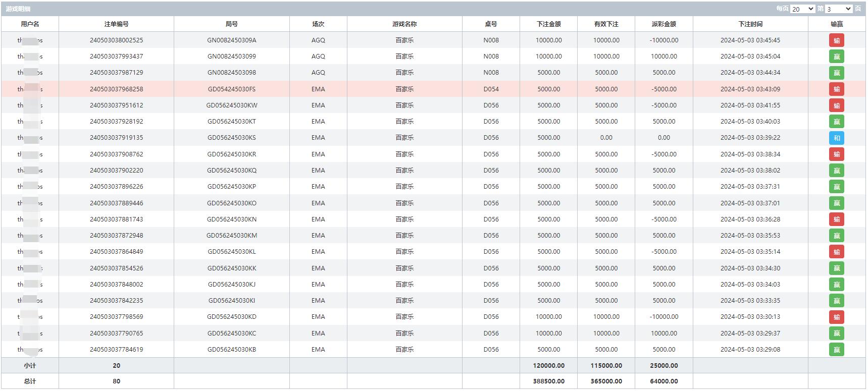This screenshot has width=868, height=391.
Task: Click the 桌号 column header
Action: coord(491,24)
